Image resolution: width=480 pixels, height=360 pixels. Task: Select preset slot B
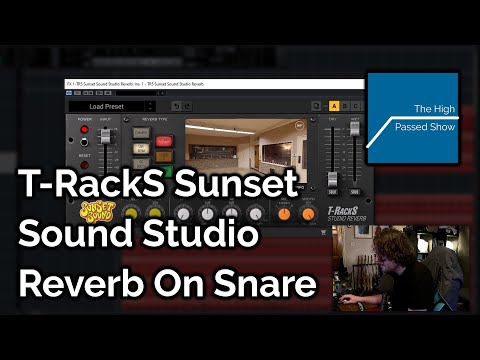pyautogui.click(x=345, y=106)
